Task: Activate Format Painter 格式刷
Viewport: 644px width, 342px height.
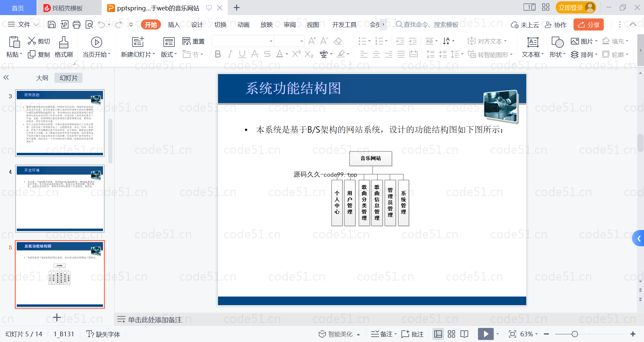Action: (64, 47)
